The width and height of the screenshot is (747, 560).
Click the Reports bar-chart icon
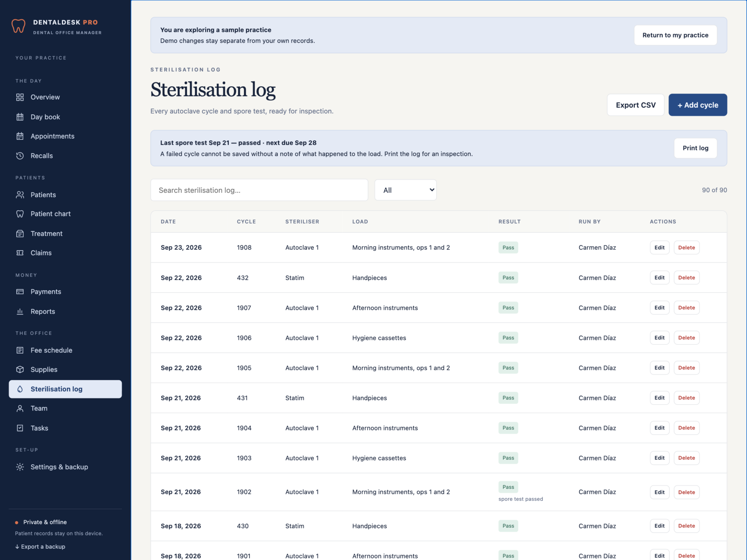pos(20,311)
